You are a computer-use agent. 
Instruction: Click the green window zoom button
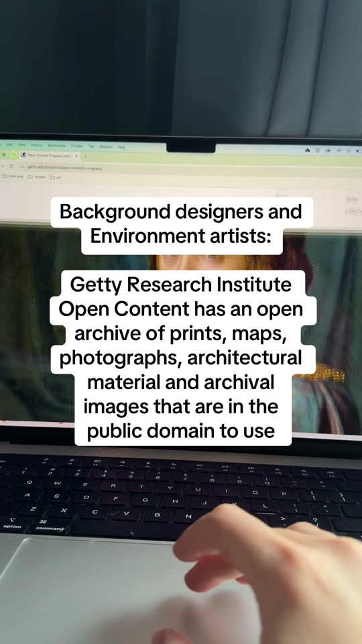[x=4, y=155]
